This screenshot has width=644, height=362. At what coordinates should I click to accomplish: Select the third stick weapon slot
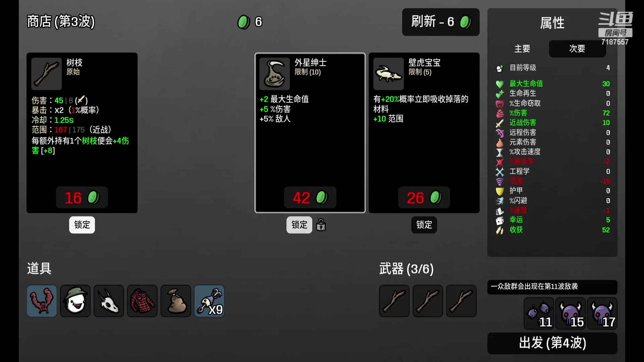coord(461,301)
